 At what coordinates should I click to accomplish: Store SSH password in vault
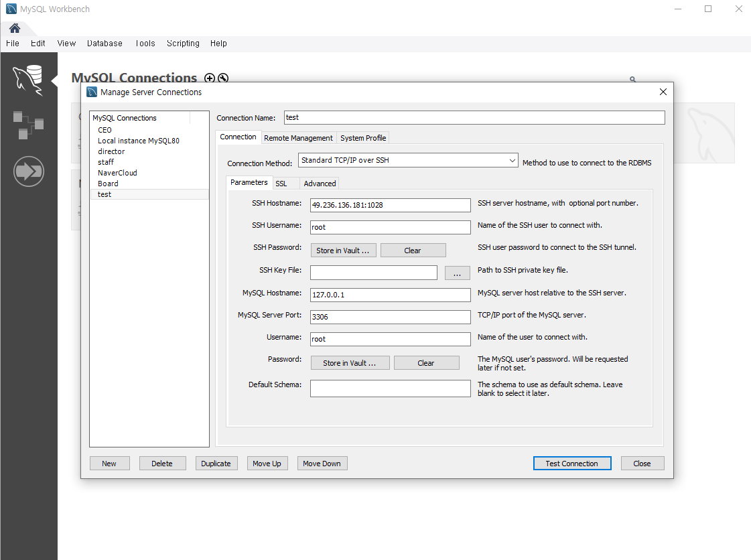(x=344, y=250)
